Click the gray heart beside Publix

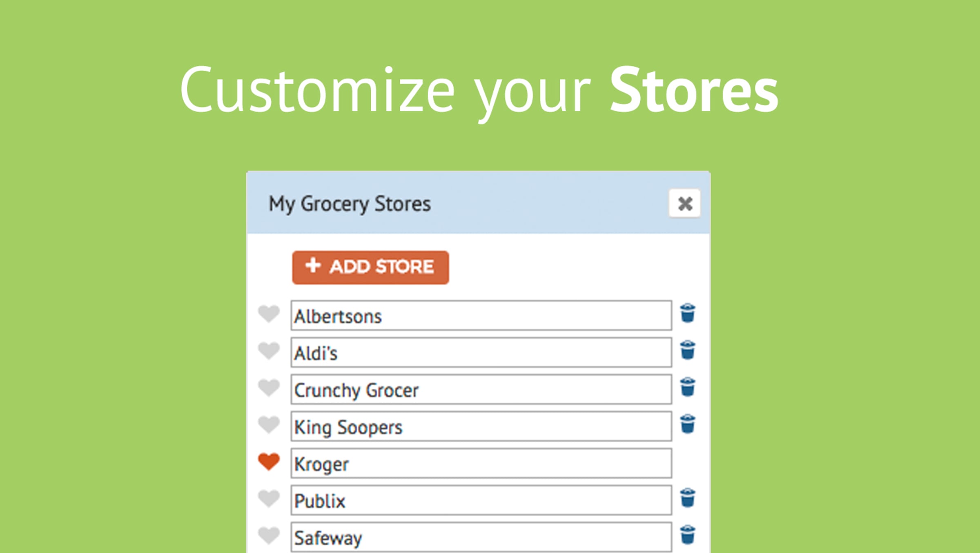coord(269,499)
